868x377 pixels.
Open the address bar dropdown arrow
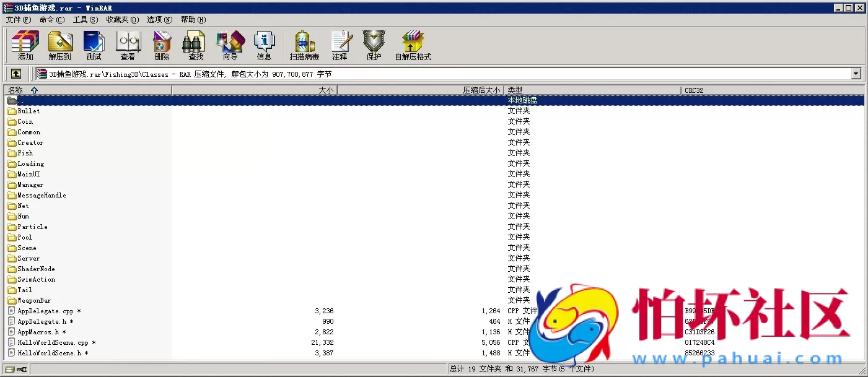click(x=856, y=74)
